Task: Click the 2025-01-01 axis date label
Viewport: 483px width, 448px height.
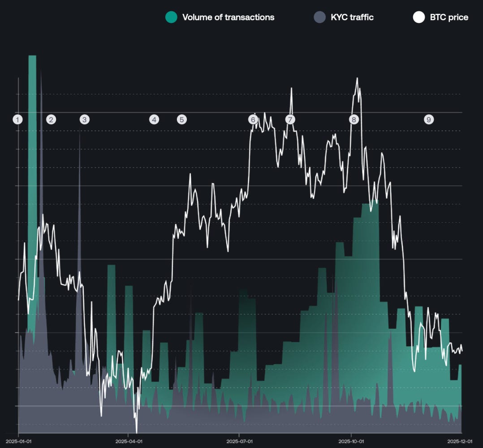Action: point(18,441)
